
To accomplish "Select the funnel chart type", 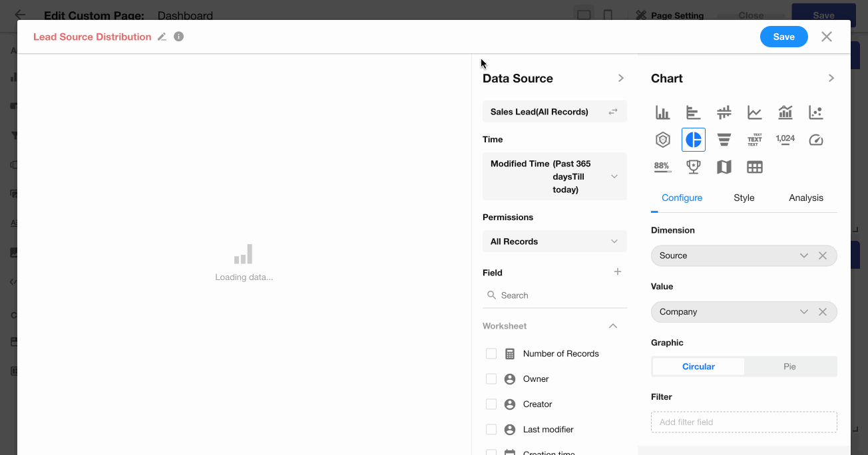I will 724,140.
